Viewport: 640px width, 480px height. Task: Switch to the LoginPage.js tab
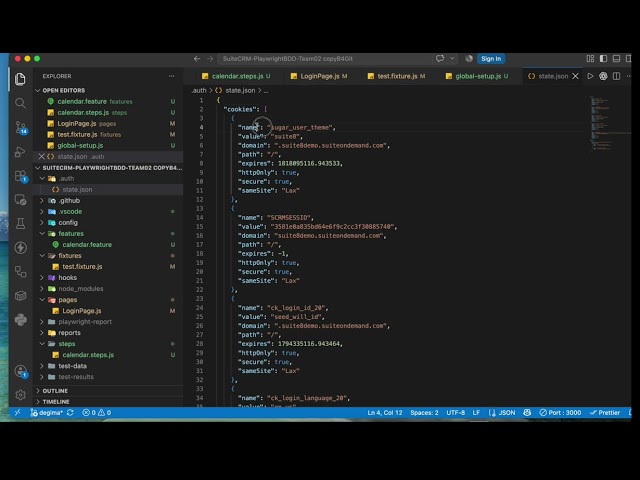[x=319, y=76]
